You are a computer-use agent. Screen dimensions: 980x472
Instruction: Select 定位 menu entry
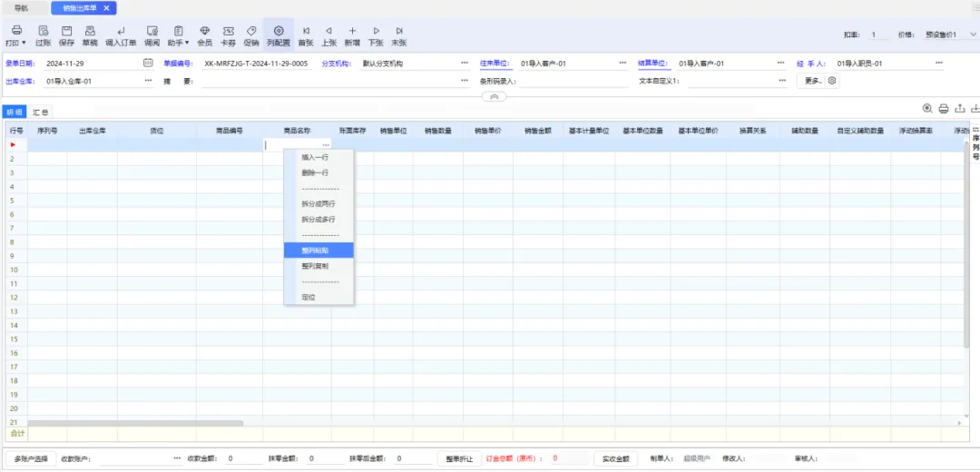[318, 297]
